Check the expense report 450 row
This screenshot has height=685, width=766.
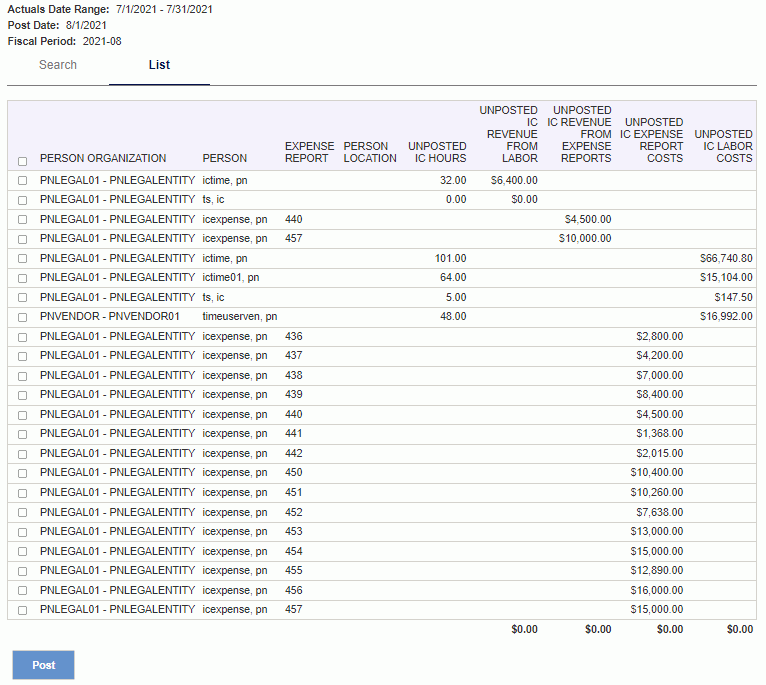(22, 473)
